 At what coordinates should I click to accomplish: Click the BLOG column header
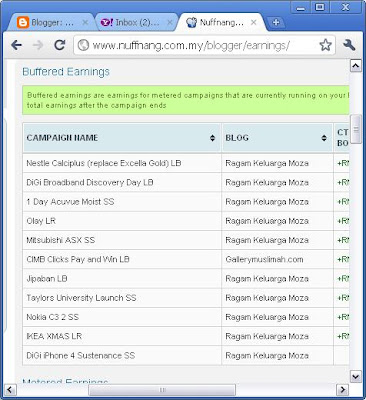277,138
